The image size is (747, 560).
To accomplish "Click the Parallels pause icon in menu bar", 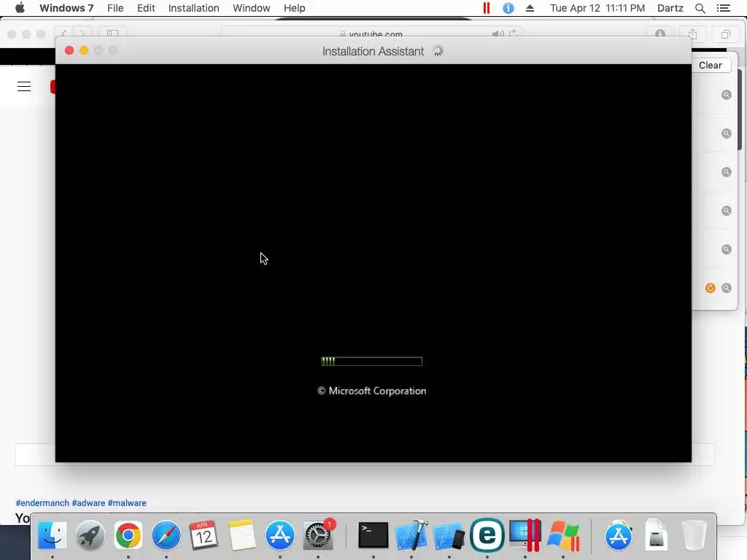I will [x=487, y=8].
